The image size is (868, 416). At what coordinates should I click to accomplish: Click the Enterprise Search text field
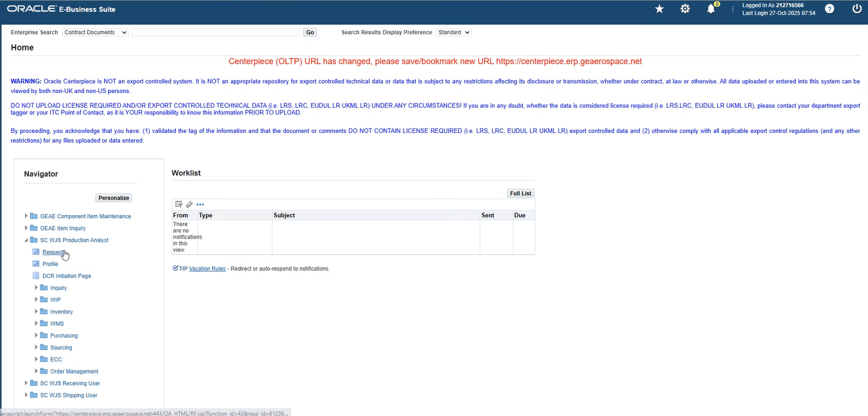[x=215, y=32]
